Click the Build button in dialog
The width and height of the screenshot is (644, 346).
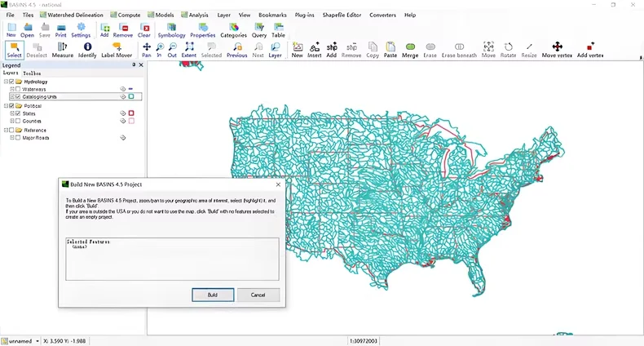pyautogui.click(x=213, y=295)
